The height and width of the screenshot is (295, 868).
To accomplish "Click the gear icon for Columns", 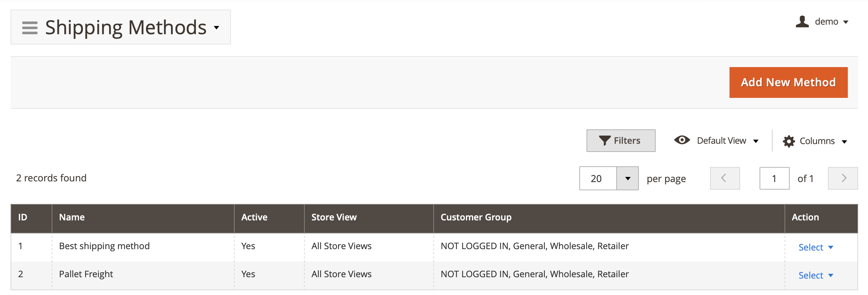I will pos(789,141).
